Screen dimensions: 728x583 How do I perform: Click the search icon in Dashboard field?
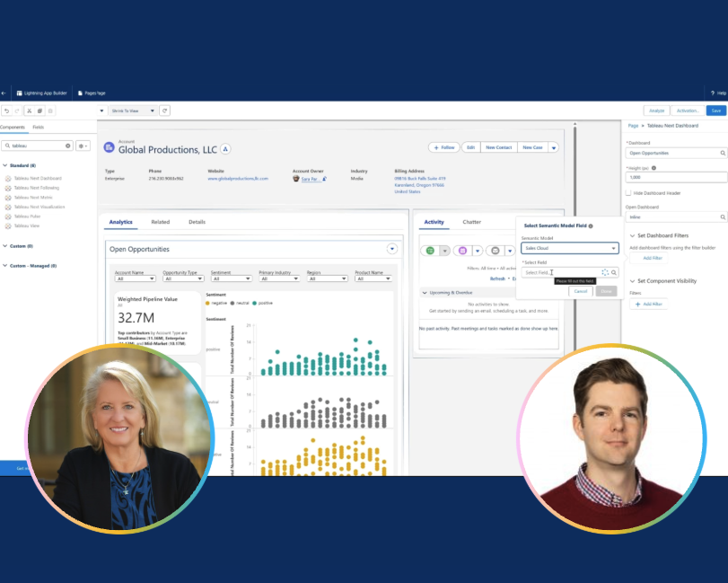[723, 153]
